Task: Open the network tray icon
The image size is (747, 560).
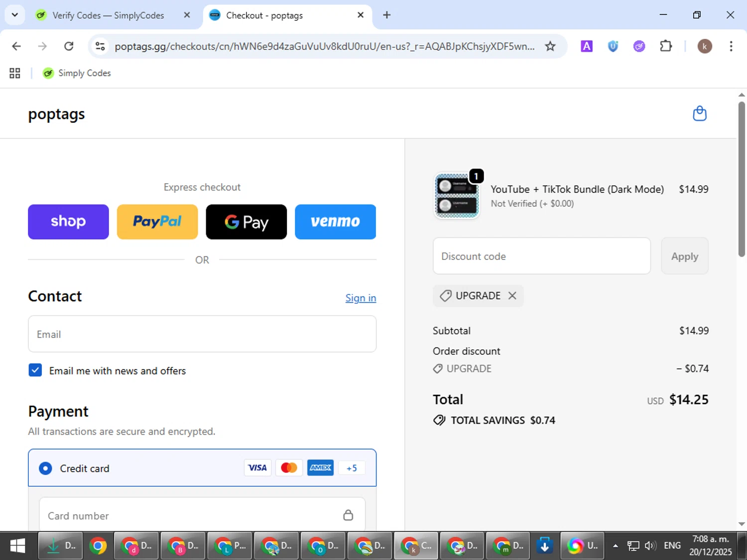Action: 633,546
